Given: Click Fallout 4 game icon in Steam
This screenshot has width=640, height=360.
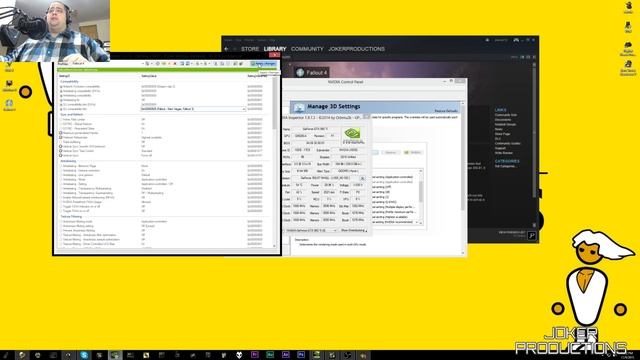Looking at the screenshot, I should coord(300,73).
